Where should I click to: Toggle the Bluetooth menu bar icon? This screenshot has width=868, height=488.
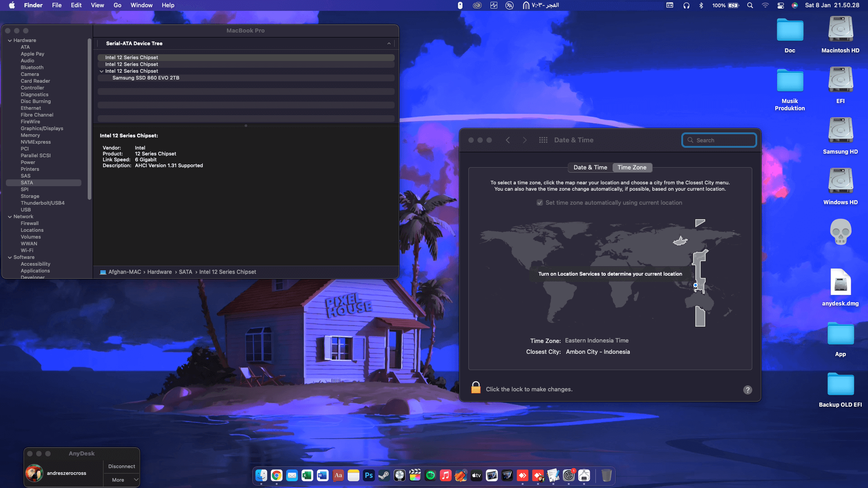[x=702, y=5]
